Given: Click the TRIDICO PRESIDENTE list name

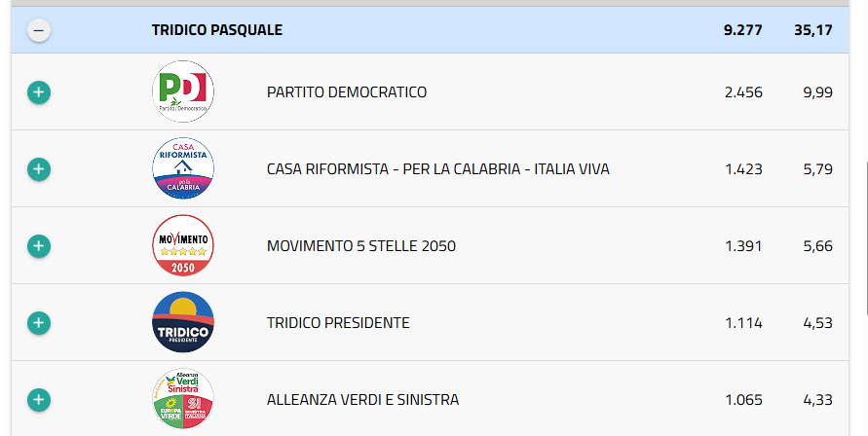Looking at the screenshot, I should pos(338,323).
